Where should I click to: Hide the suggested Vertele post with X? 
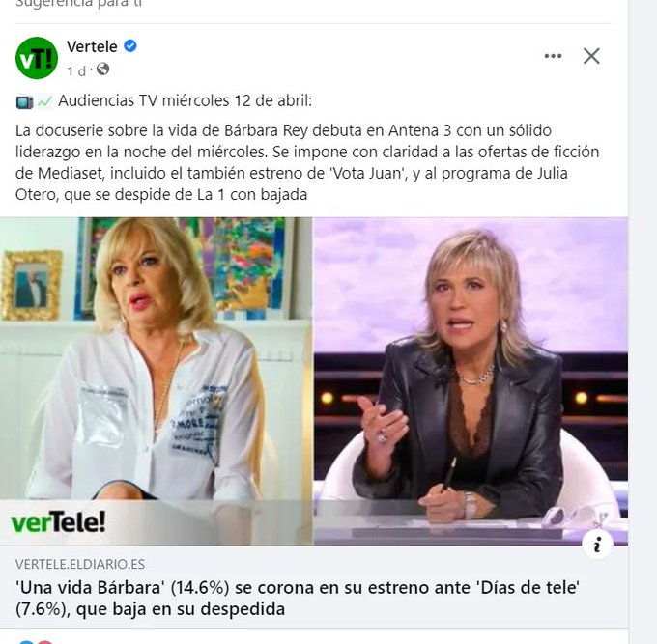(x=591, y=56)
